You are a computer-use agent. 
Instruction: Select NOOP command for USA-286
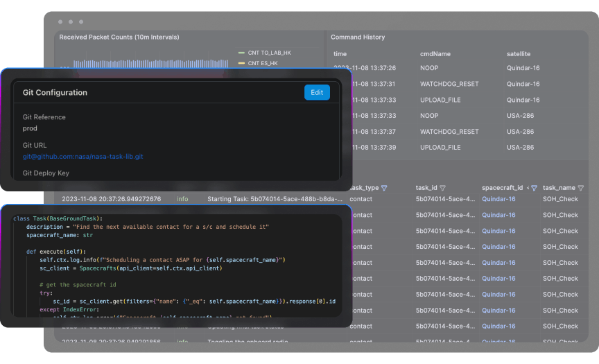coord(429,116)
